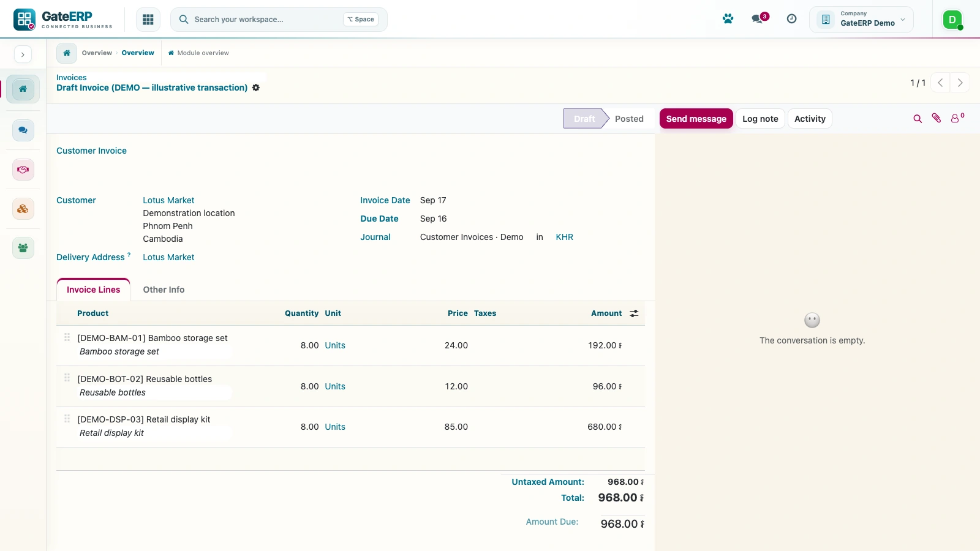Select the Invoice Lines tab
The width and height of the screenshot is (980, 551).
point(94,290)
